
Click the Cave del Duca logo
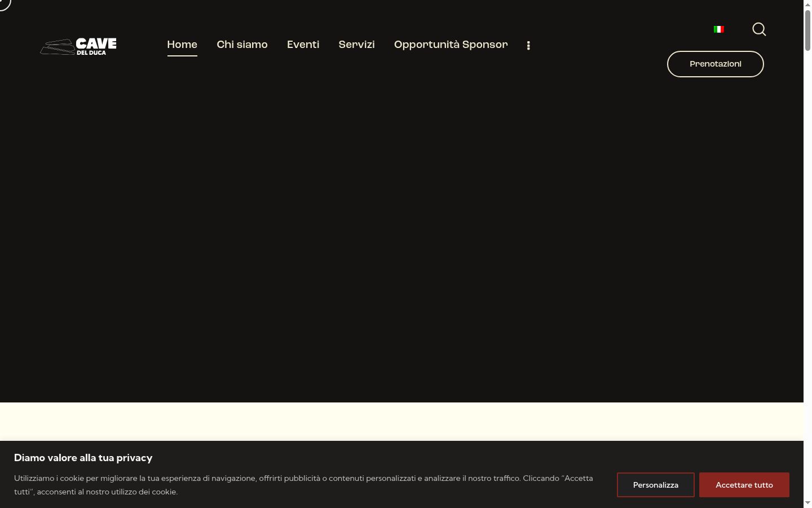[x=78, y=46]
